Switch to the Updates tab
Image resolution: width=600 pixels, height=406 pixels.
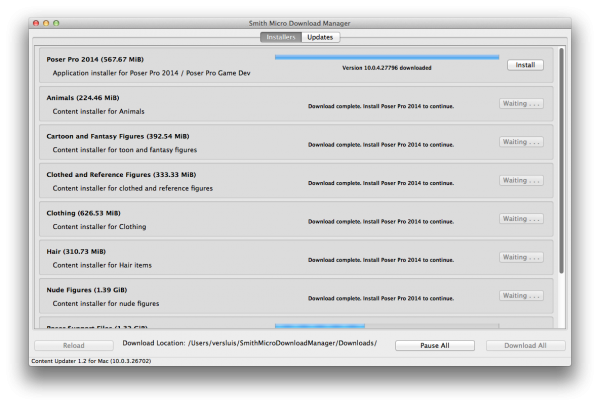(x=320, y=37)
